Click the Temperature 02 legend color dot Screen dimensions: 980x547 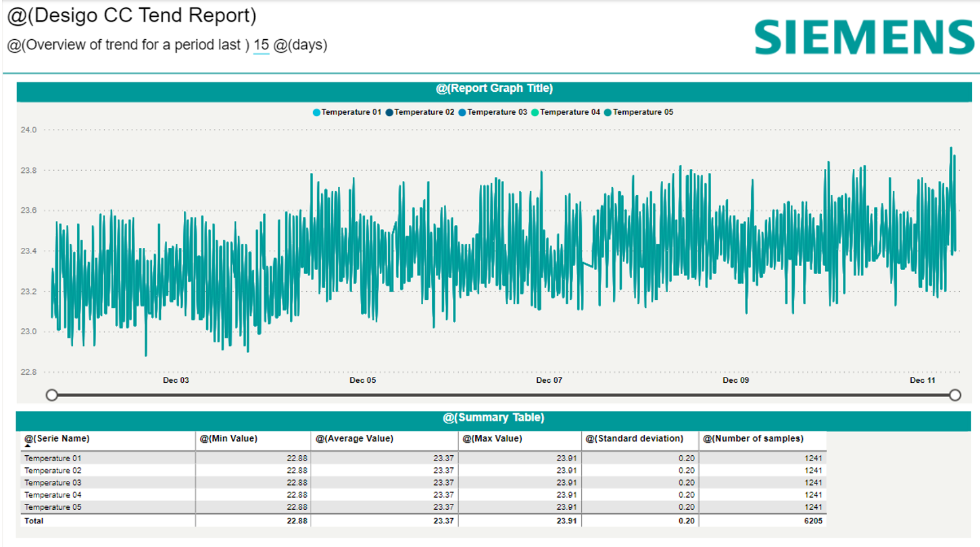pyautogui.click(x=389, y=113)
